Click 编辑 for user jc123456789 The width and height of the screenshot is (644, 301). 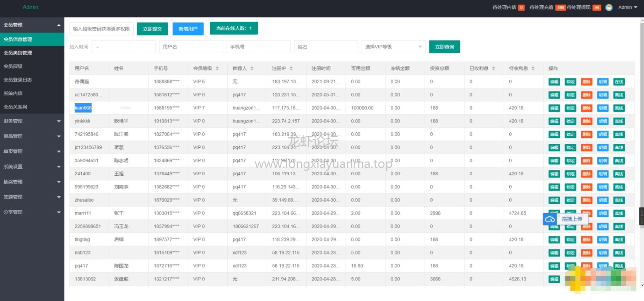pos(554,148)
